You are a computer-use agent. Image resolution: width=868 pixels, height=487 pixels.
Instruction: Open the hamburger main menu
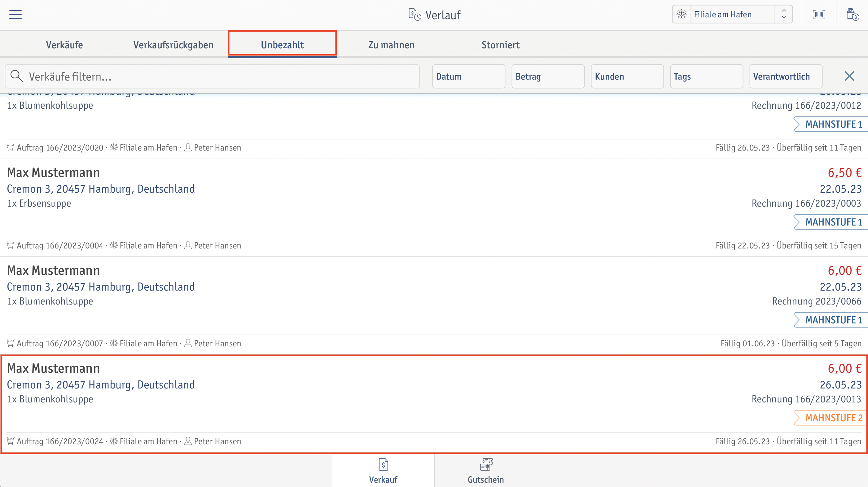pos(15,15)
